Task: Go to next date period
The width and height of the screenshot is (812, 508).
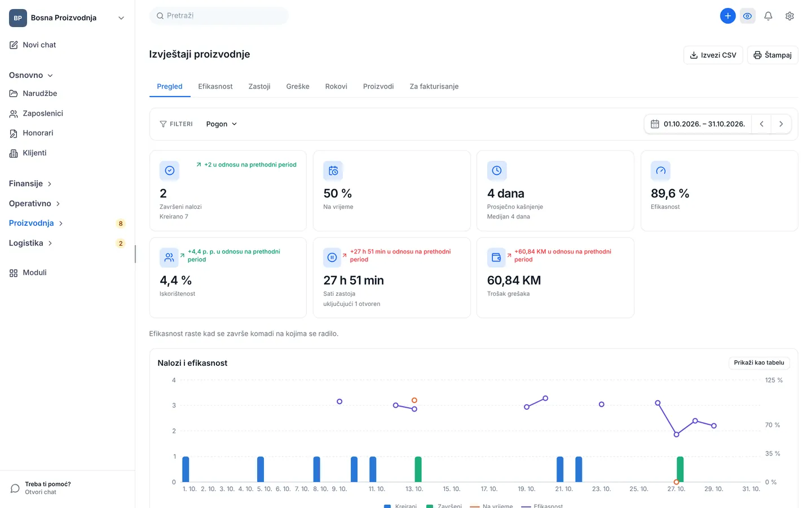Action: [781, 124]
